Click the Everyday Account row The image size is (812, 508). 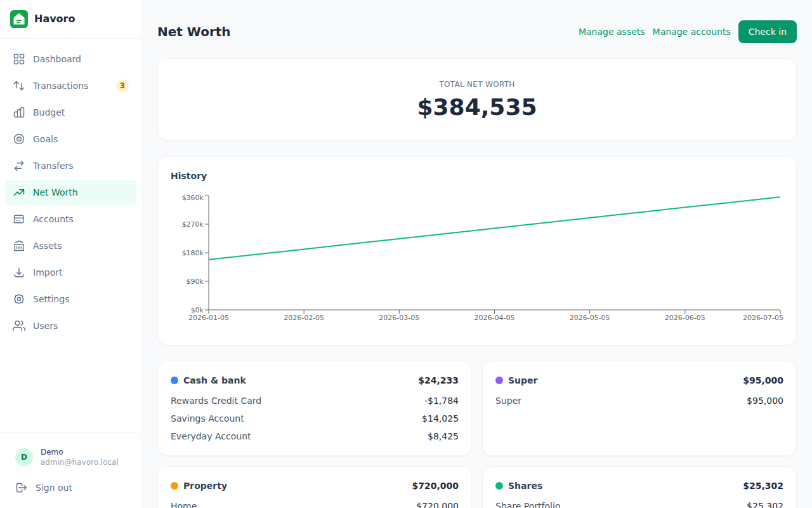(315, 436)
